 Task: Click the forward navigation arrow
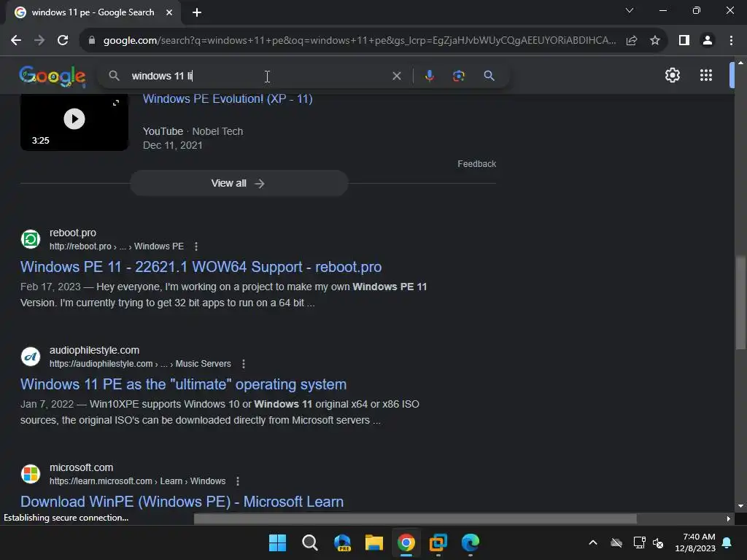click(x=39, y=41)
